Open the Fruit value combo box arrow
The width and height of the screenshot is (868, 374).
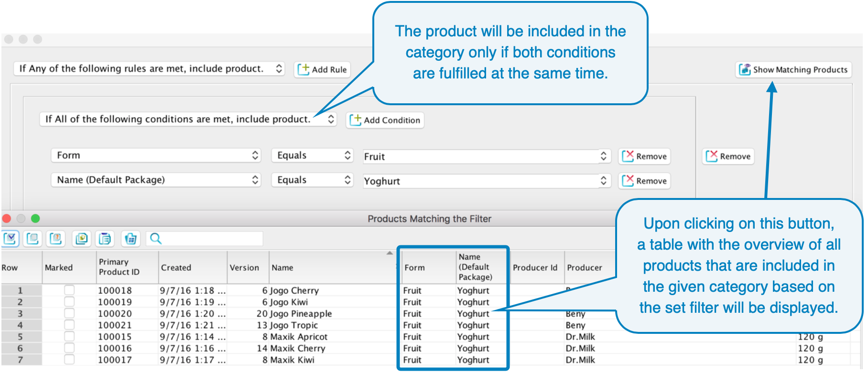click(x=604, y=156)
